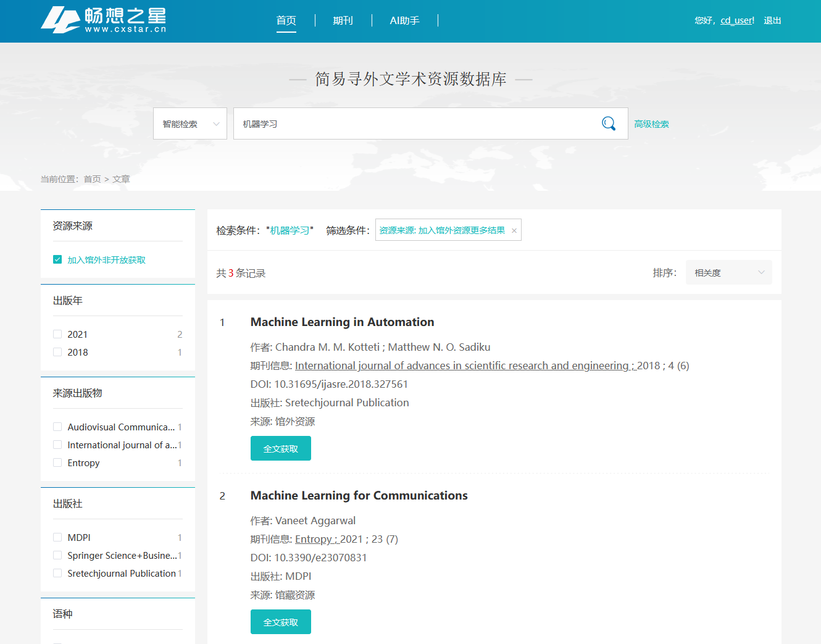Switch to the AI助手 tab
The image size is (821, 644).
[404, 20]
